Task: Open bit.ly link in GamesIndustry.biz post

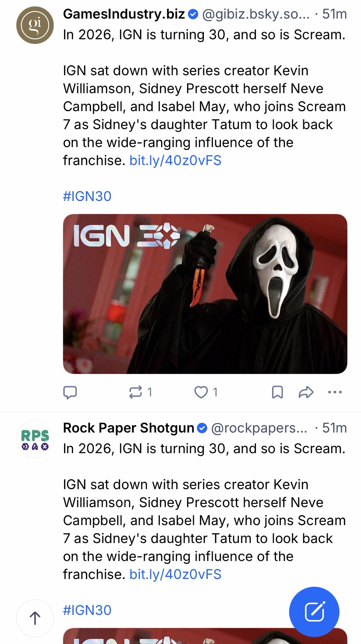Action: (x=175, y=160)
